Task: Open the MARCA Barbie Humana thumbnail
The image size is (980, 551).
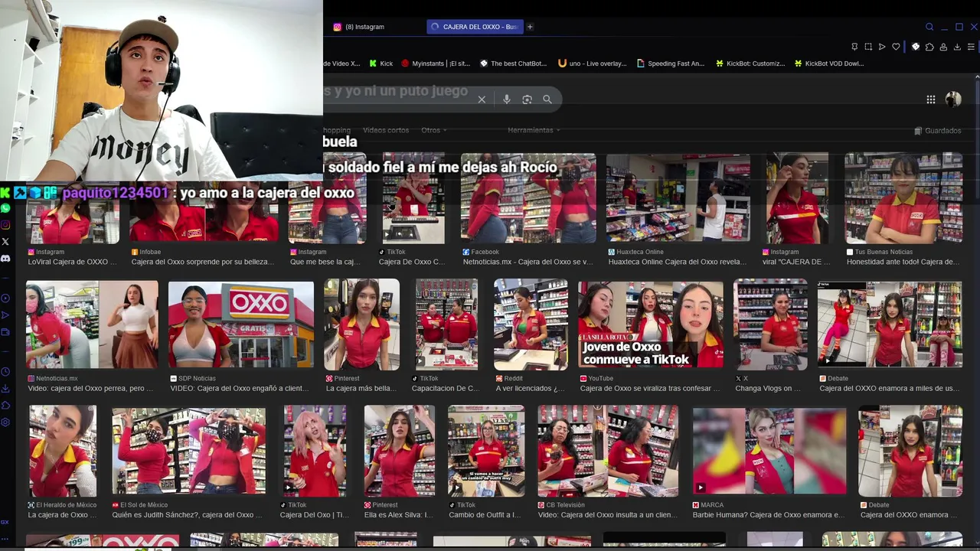Action: click(x=769, y=452)
